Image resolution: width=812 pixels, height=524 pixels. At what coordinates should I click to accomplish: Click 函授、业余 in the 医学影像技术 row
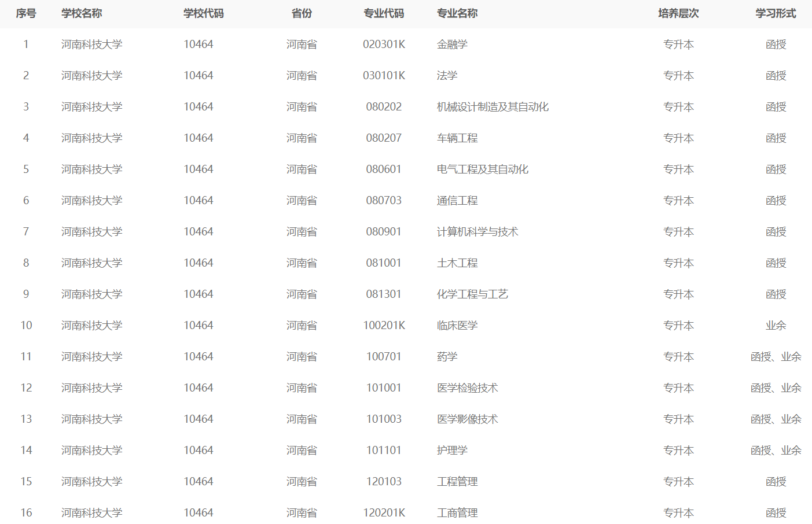pyautogui.click(x=776, y=419)
